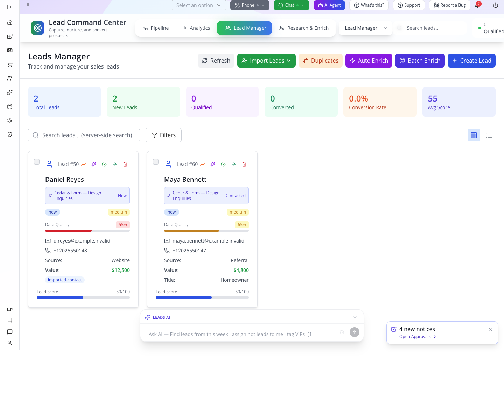Collapse the Leads AI panel chevron
This screenshot has height=420, width=504.
click(355, 317)
